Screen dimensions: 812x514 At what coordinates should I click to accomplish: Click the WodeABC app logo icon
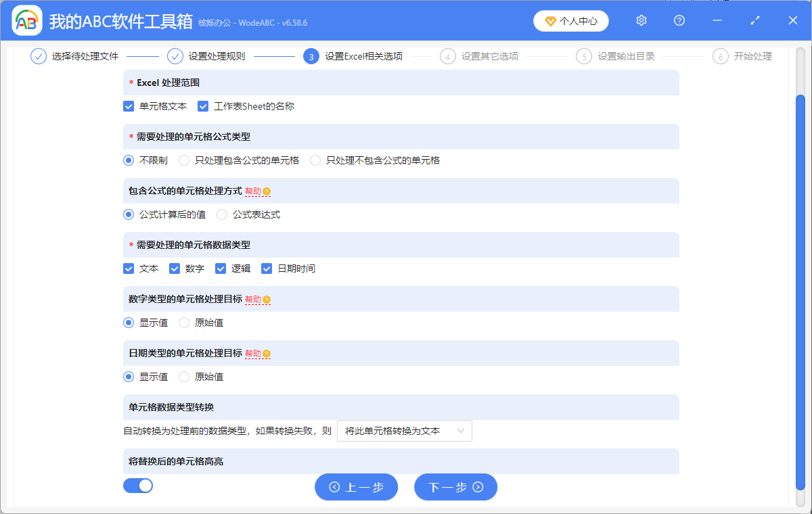click(x=26, y=21)
